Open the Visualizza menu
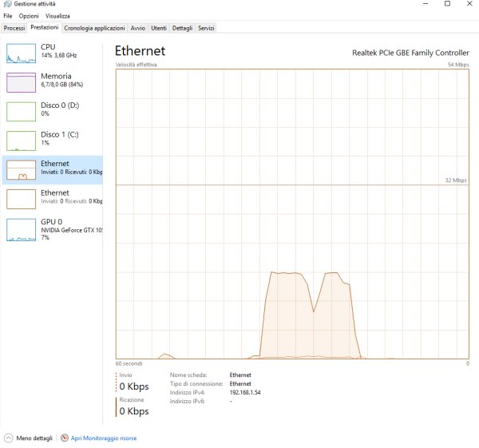This screenshot has width=479, height=448. click(x=57, y=16)
